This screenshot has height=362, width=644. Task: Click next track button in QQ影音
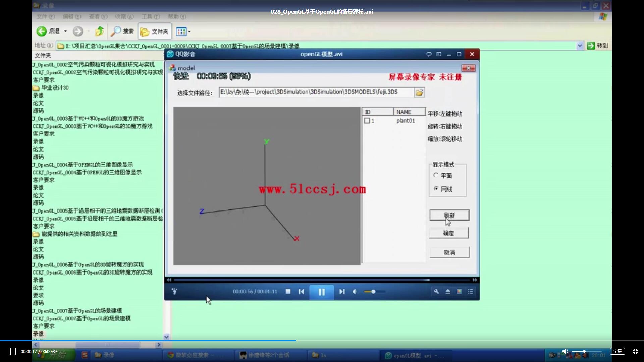(x=342, y=292)
